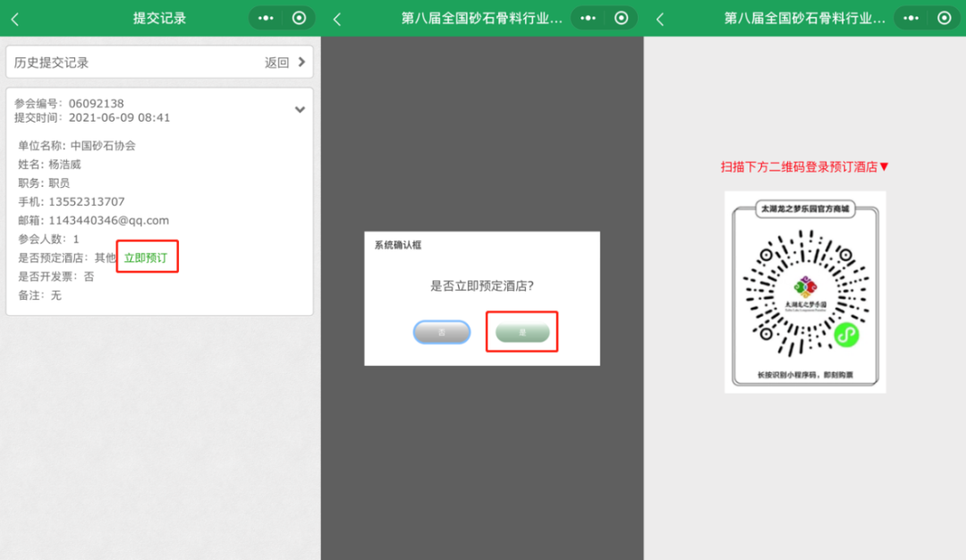Tap the back arrow on 提交记录 page
This screenshot has width=966, height=560.
13,17
